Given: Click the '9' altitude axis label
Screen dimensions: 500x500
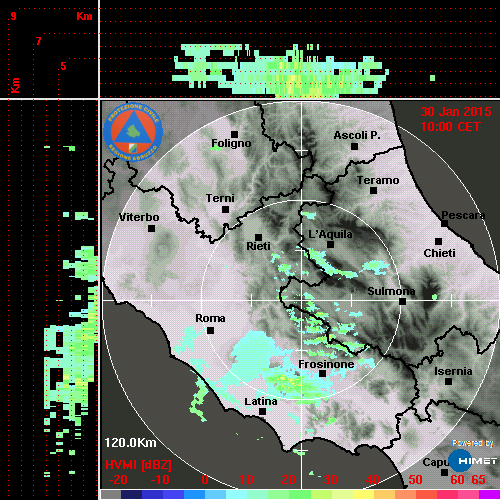Looking at the screenshot, I should (x=13, y=16).
